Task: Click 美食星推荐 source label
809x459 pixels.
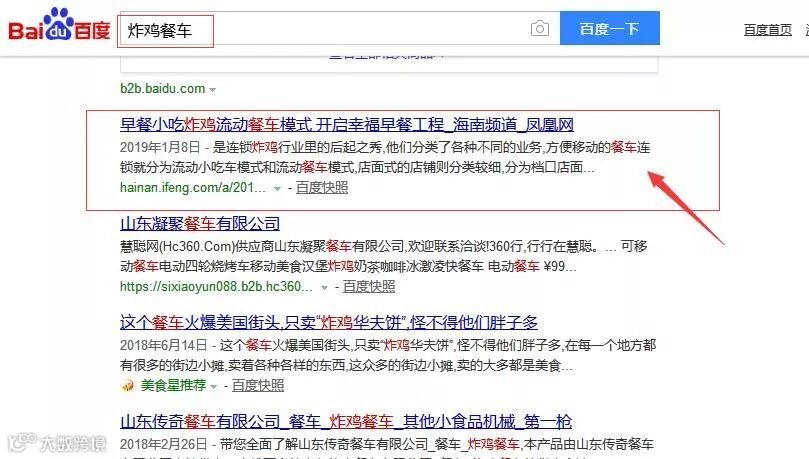Action: [173, 385]
